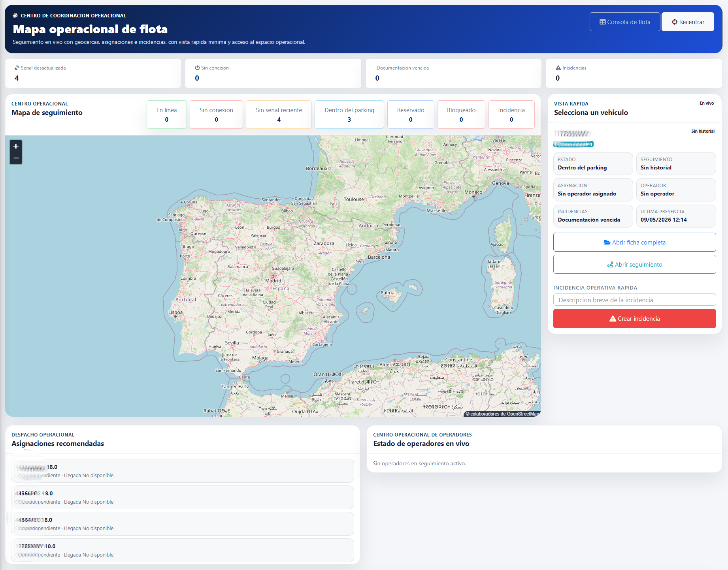The height and width of the screenshot is (570, 728).
Task: Click the table icon in Consola de flota
Action: [603, 22]
